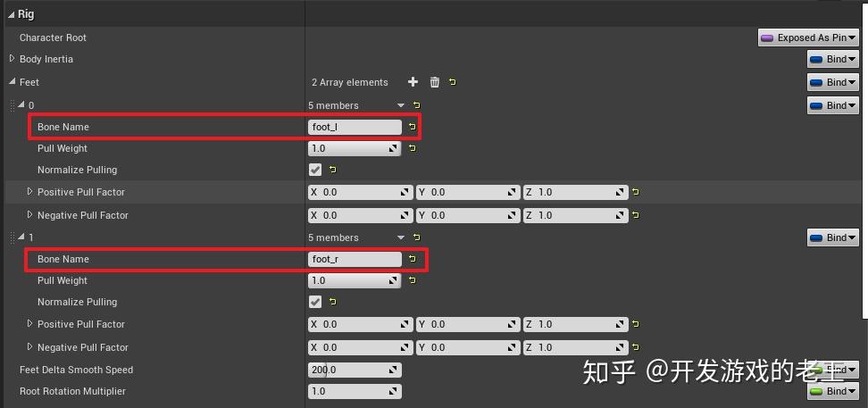Reset foot_r Bone Name to default value
The width and height of the screenshot is (868, 408).
[x=412, y=259]
